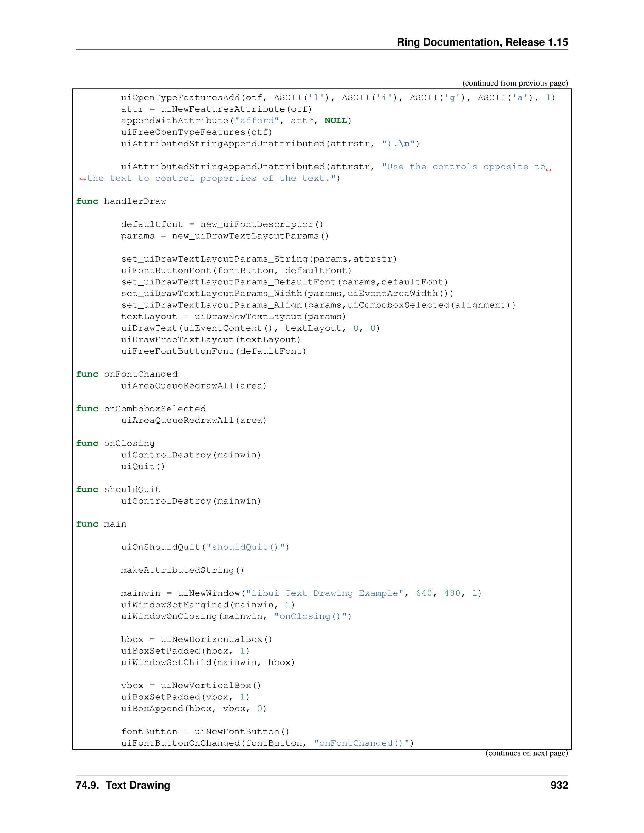The image size is (644, 833).
Task: Click the red line-continuation arrow icon
Action: [x=82, y=179]
